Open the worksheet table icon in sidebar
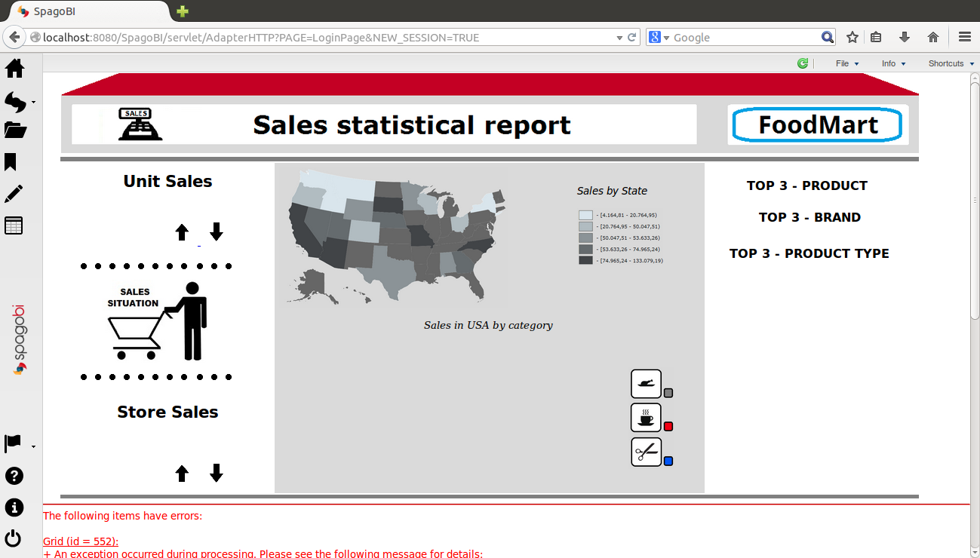 click(14, 225)
